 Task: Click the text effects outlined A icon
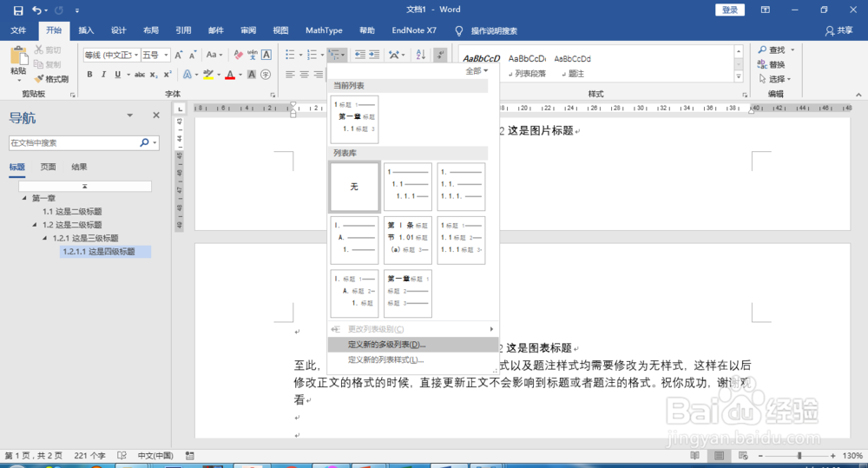click(x=187, y=74)
